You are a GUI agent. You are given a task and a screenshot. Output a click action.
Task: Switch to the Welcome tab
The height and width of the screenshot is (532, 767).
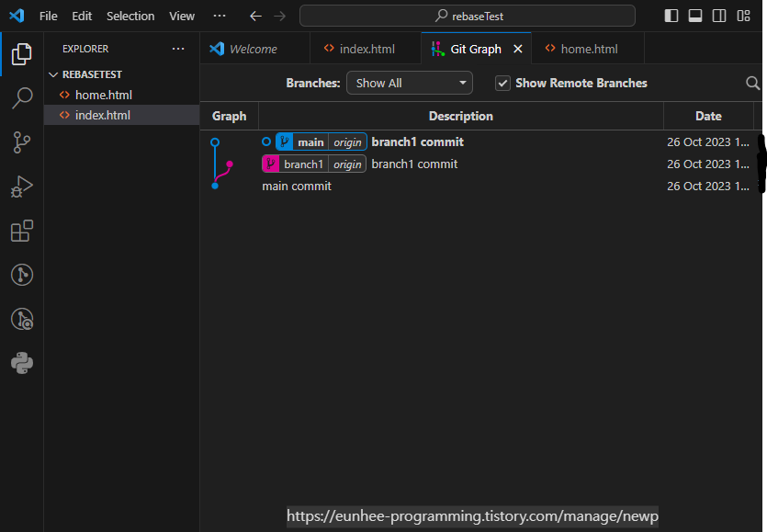[254, 49]
